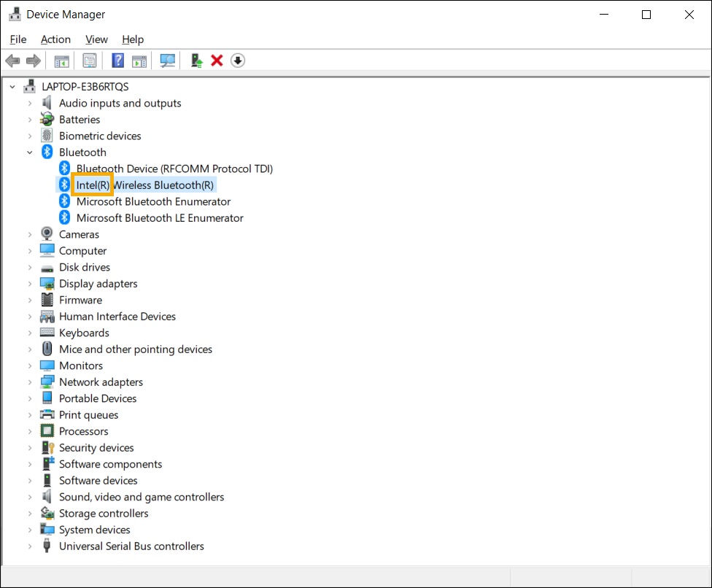This screenshot has height=588, width=712.
Task: Click Scan for hardware changes icon
Action: [x=168, y=61]
